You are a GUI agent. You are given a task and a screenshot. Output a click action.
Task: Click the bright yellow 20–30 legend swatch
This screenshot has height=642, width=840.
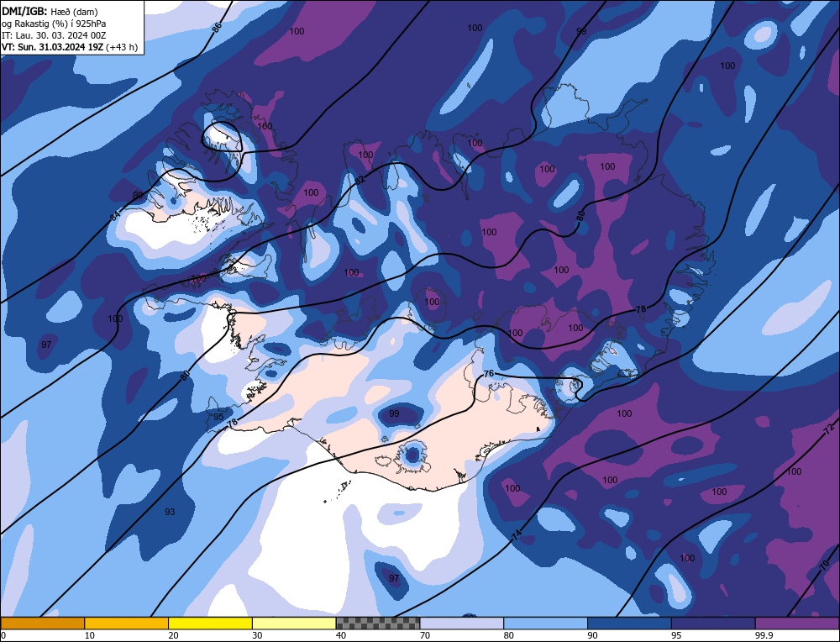coord(210,623)
